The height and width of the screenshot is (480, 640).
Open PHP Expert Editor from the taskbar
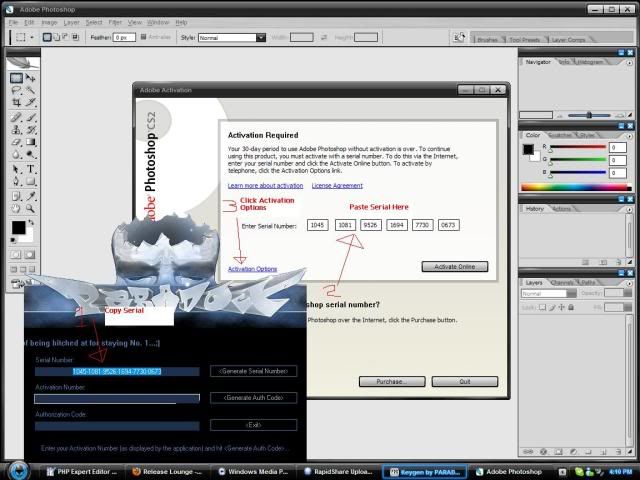(x=82, y=472)
